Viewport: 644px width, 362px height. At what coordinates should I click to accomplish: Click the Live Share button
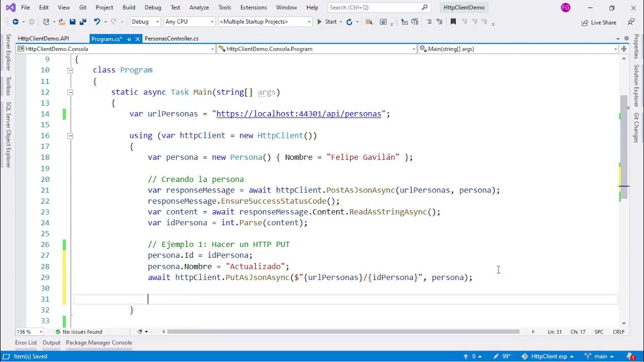[599, 23]
